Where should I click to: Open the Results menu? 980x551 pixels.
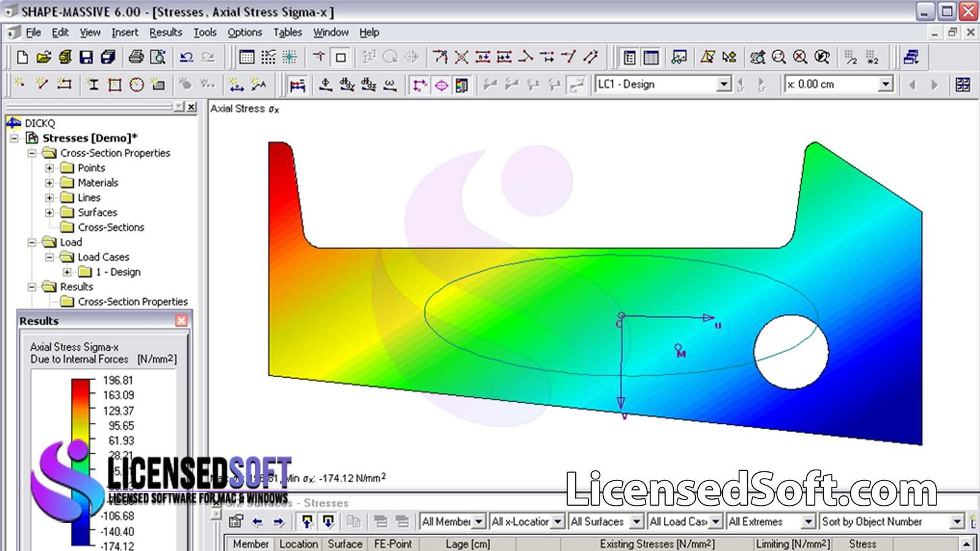pyautogui.click(x=165, y=32)
